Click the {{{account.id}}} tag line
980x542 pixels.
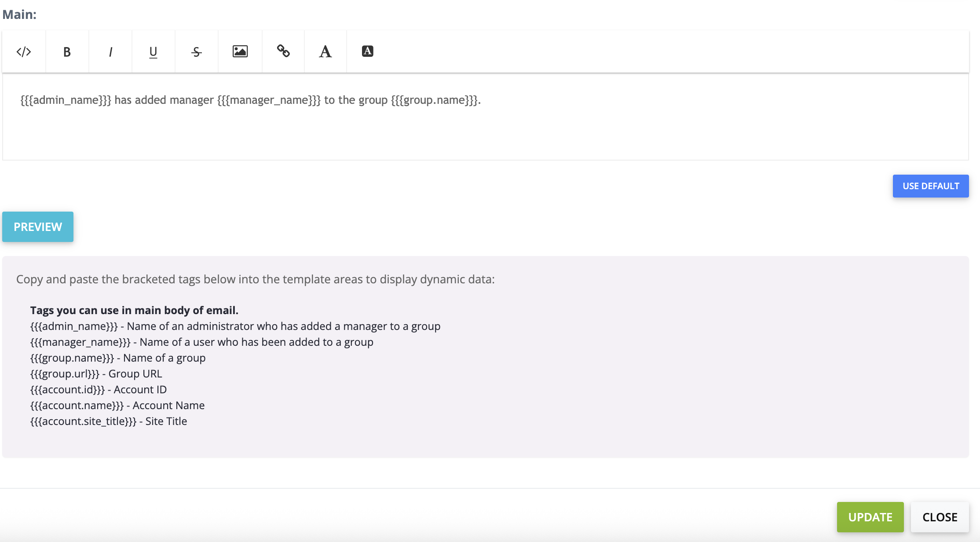tap(98, 390)
